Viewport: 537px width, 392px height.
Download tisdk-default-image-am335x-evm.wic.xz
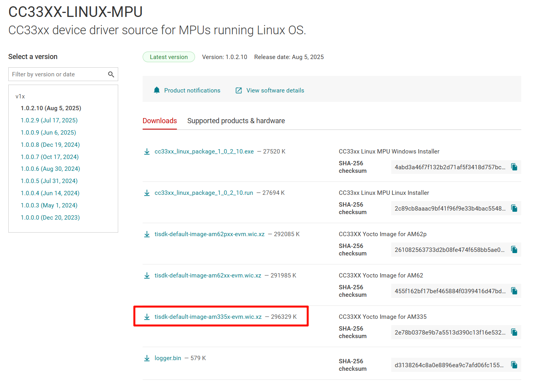[208, 317]
